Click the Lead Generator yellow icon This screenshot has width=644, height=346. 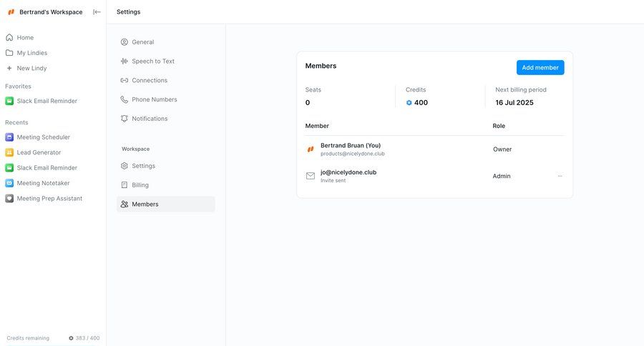[9, 152]
